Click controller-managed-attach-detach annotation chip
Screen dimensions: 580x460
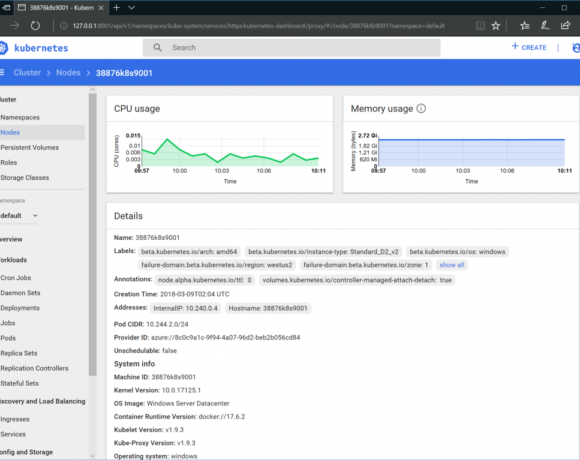click(357, 280)
